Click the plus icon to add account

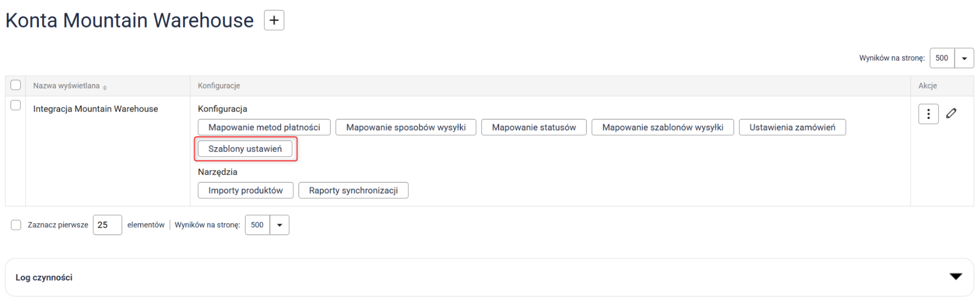(x=274, y=21)
